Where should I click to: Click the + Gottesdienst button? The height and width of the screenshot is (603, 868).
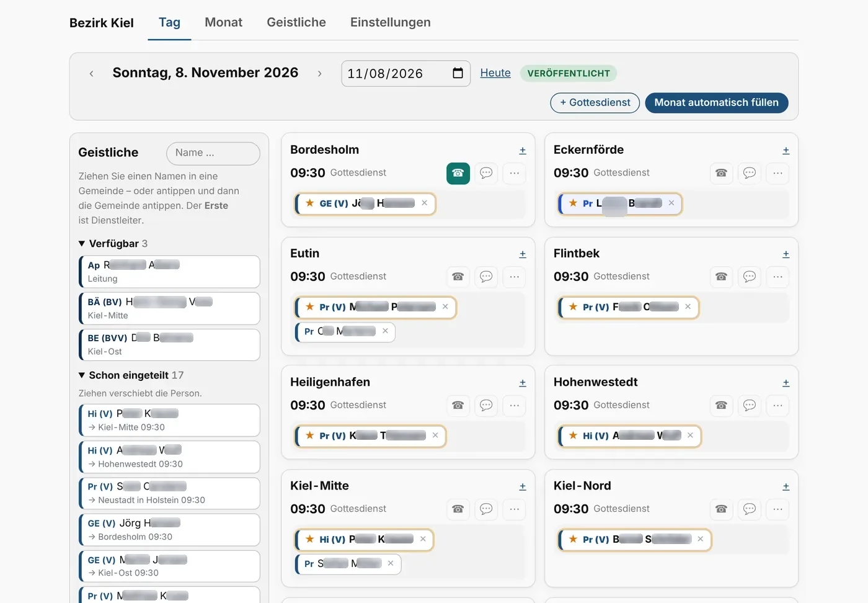(x=595, y=103)
